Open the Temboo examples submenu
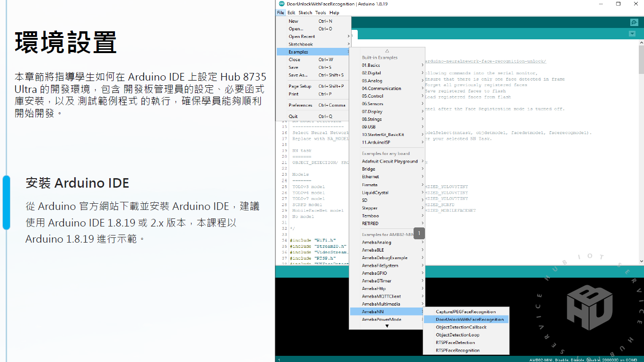644x362 pixels. (x=387, y=216)
